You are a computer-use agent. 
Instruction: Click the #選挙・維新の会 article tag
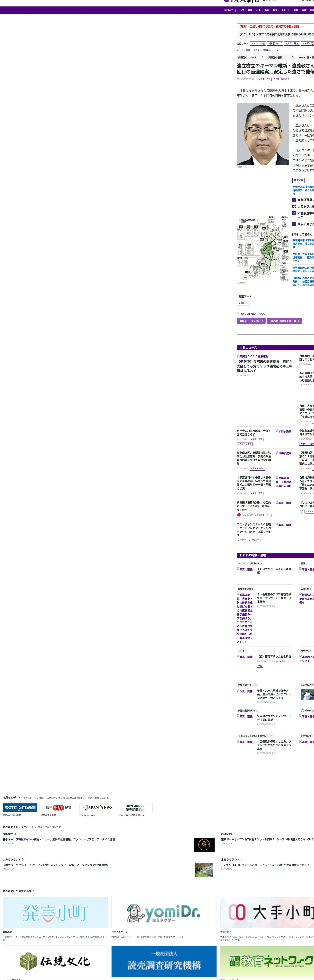[281, 79]
